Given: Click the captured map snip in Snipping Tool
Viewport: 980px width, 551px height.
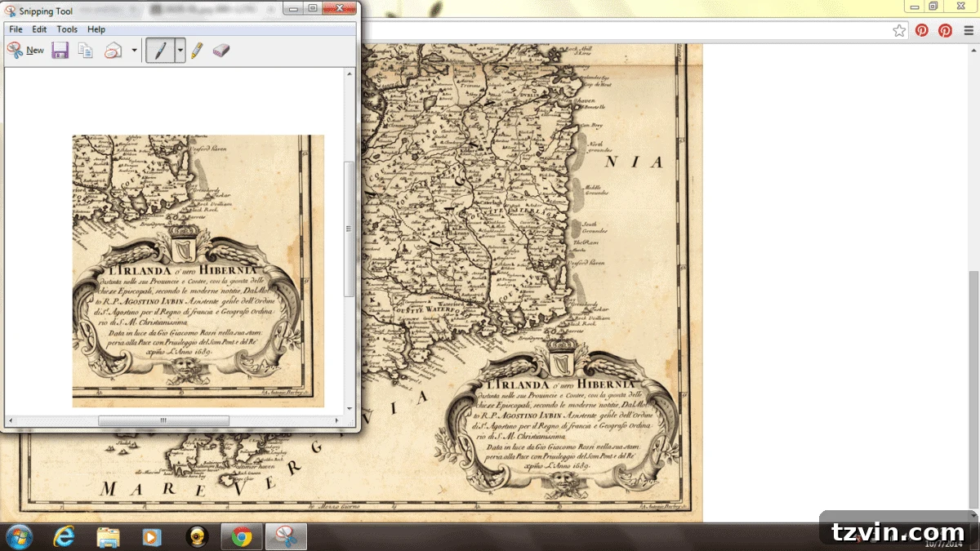Looking at the screenshot, I should coord(198,271).
